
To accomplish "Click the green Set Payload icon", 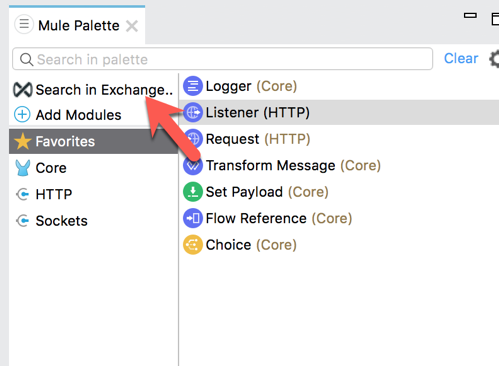I will point(193,192).
